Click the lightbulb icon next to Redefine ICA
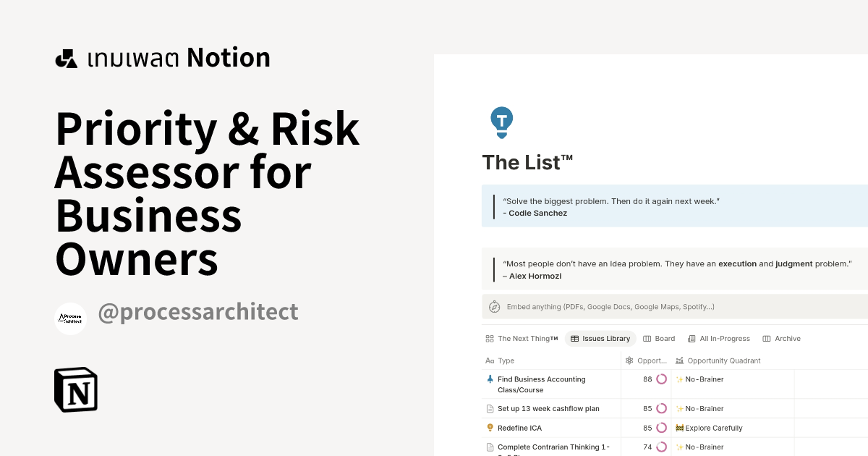 (490, 428)
